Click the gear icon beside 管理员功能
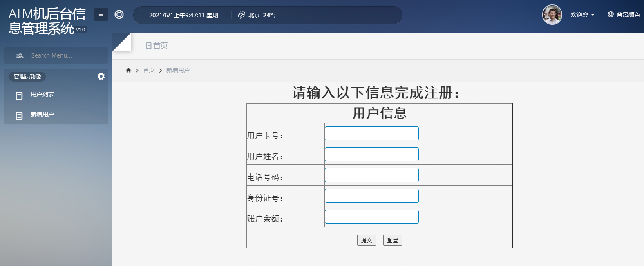644x266 pixels. 101,76
